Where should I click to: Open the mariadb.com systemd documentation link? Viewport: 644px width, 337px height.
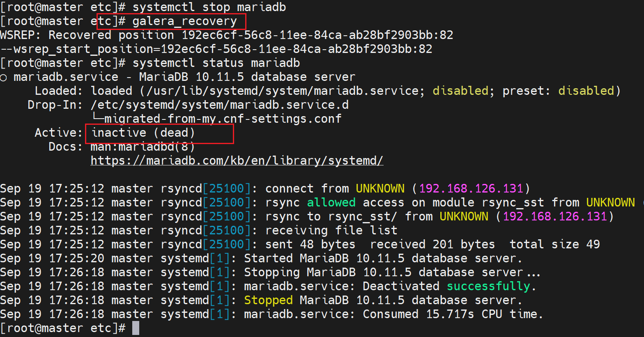(237, 160)
